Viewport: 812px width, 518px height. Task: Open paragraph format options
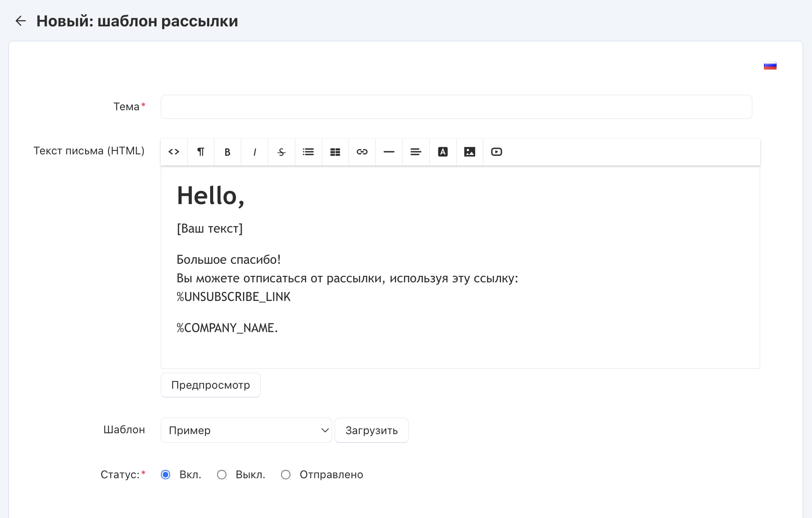click(201, 152)
